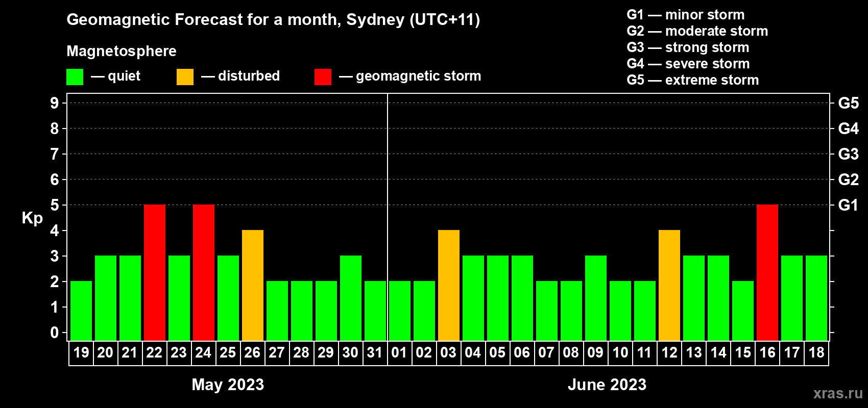This screenshot has height=408, width=868.
Task: Click the G5 right axis label
Action: (x=849, y=103)
